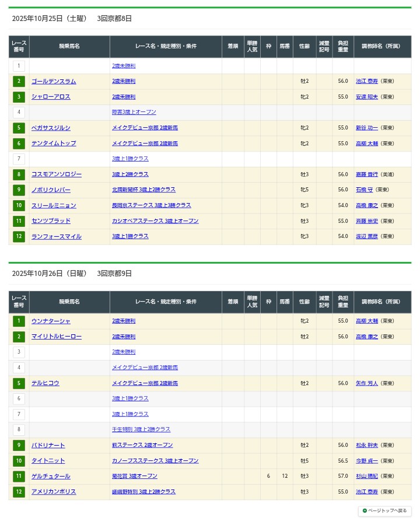The height and width of the screenshot is (521, 420).
Task: Click green race number 5 badge beside テルヒコウ
Action: tap(19, 383)
